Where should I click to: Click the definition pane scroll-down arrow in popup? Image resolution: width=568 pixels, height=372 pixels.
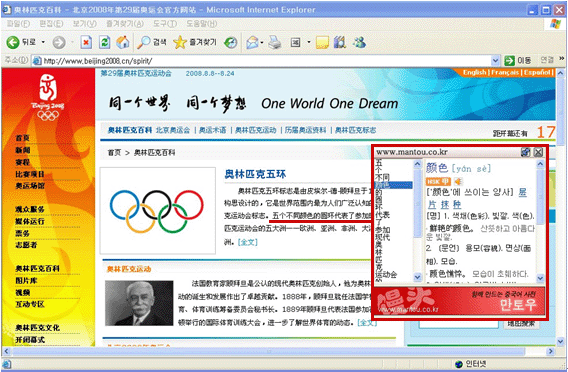540,278
